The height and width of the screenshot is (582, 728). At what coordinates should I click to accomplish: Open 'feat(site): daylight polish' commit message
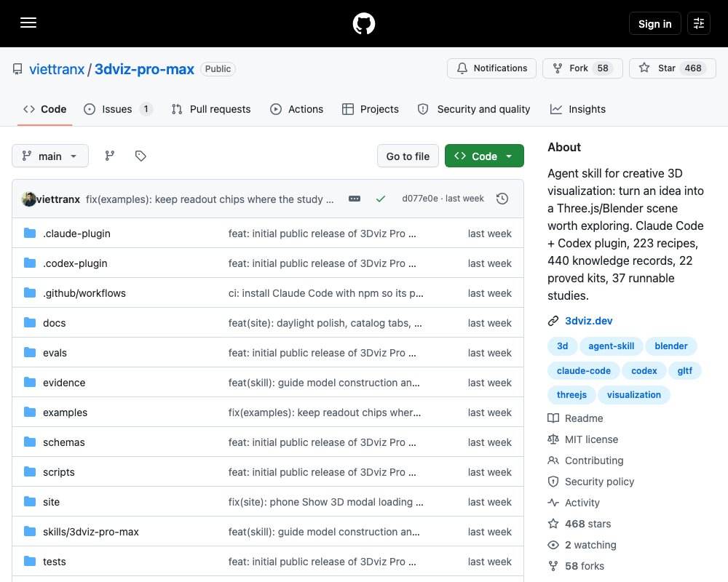[325, 323]
